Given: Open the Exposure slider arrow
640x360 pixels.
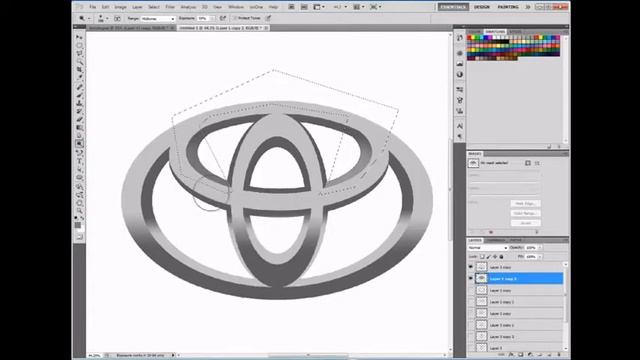Looking at the screenshot, I should [212, 19].
